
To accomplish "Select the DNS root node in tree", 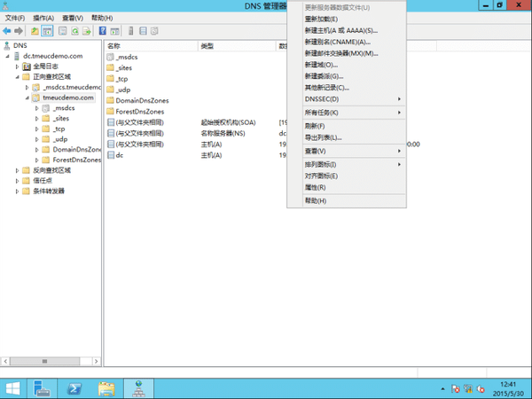I will coord(20,45).
